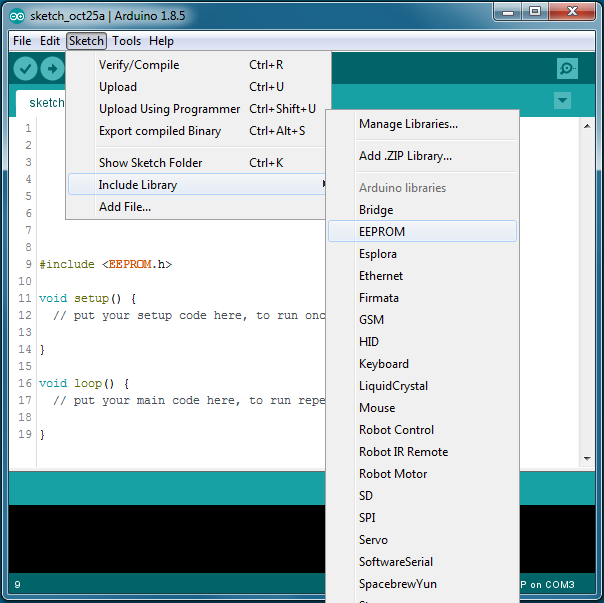Place cursor in the setup comment line
This screenshot has height=603, width=604.
point(189,315)
